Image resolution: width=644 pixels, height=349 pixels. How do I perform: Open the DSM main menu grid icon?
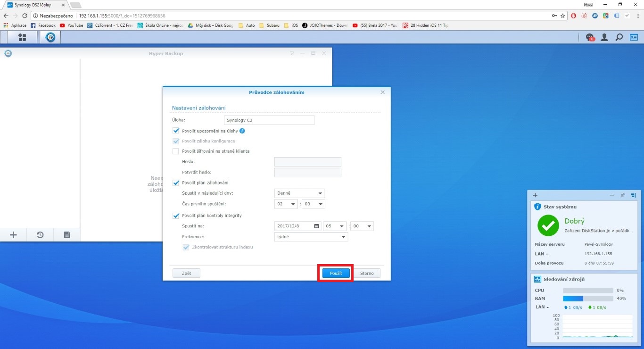pos(22,37)
